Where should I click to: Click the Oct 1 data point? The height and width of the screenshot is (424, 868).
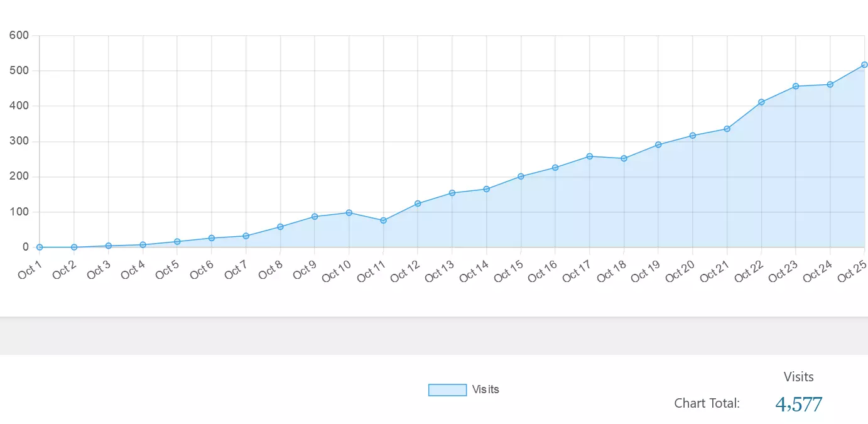40,247
